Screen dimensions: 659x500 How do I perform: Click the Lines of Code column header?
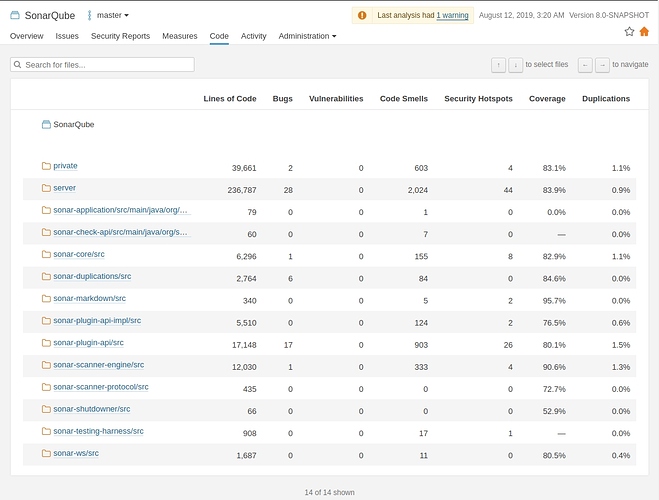[x=229, y=99]
